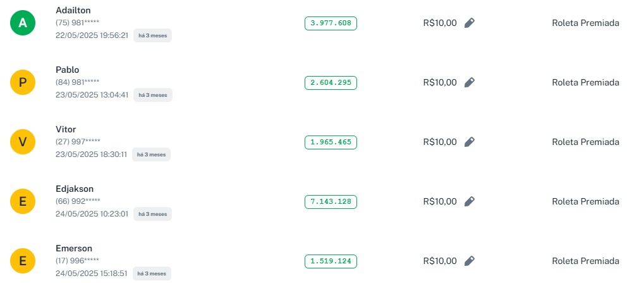The width and height of the screenshot is (644, 283).
Task: Click Roleta Premiada in Edjakson's row
Action: 585,201
